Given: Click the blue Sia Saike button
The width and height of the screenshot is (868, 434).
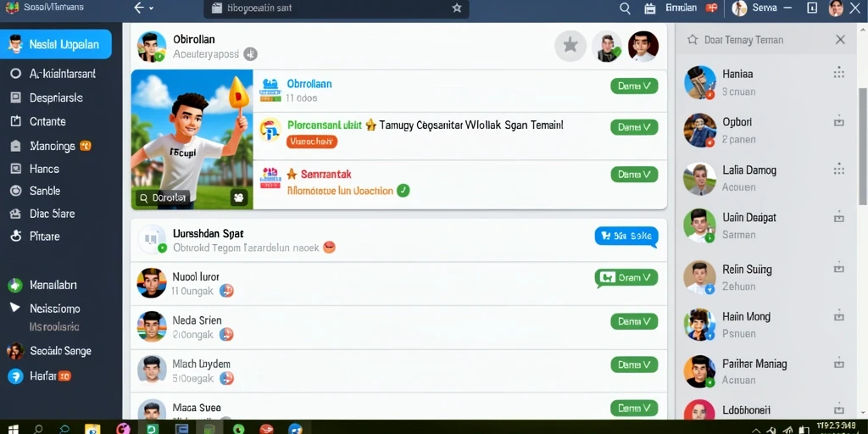Looking at the screenshot, I should tap(626, 236).
